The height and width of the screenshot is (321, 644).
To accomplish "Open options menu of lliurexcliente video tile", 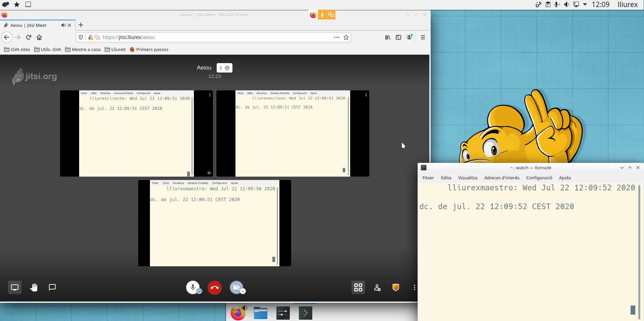I will pos(210,95).
